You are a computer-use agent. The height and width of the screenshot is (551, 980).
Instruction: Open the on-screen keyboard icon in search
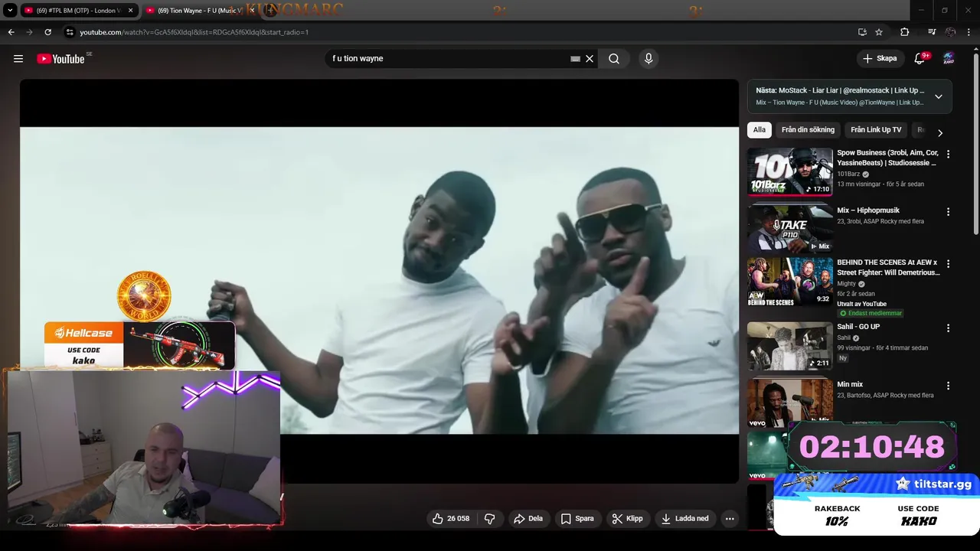pos(575,59)
